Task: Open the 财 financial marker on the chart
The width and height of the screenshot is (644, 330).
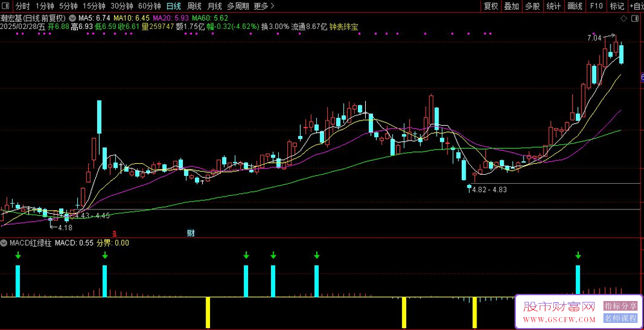Action: coord(191,233)
